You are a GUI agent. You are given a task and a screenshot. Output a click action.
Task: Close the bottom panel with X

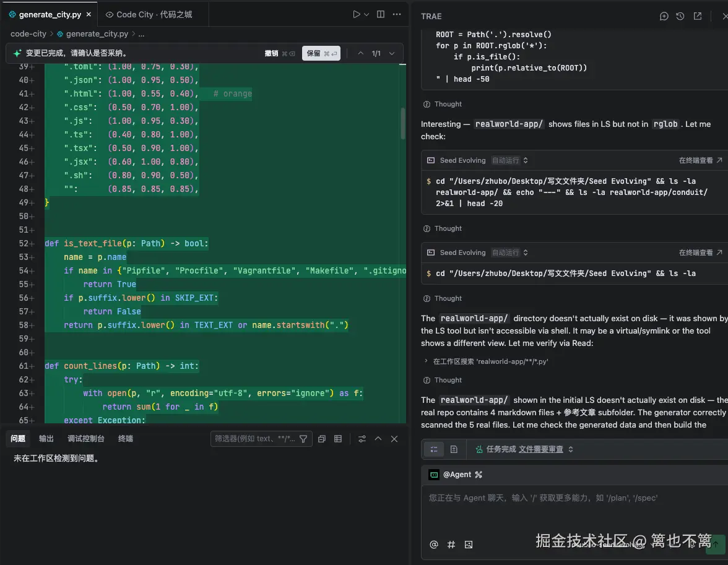(x=394, y=439)
